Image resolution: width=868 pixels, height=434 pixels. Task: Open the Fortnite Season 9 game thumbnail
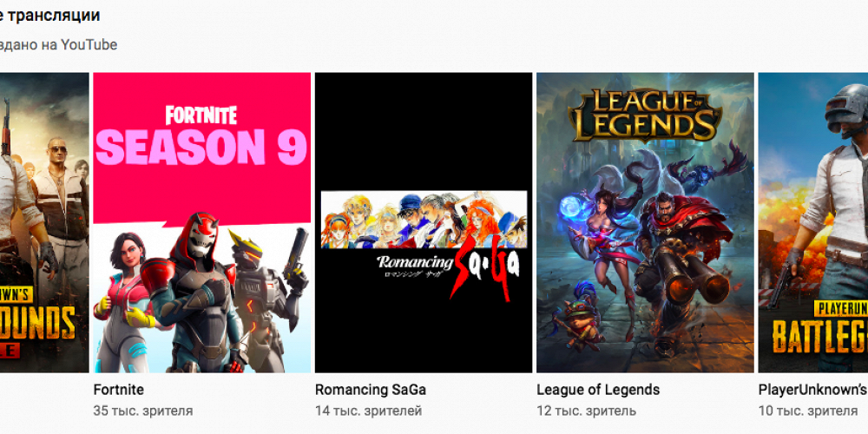(201, 222)
